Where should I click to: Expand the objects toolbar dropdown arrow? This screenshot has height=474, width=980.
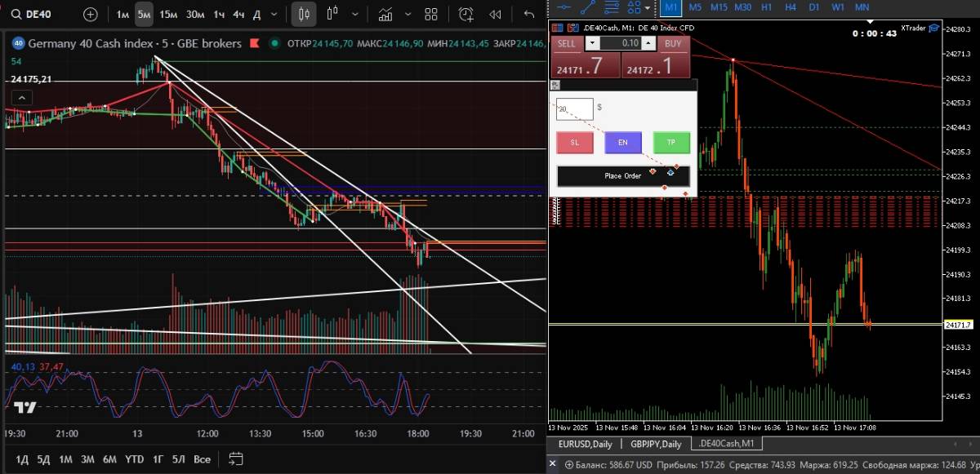click(648, 7)
